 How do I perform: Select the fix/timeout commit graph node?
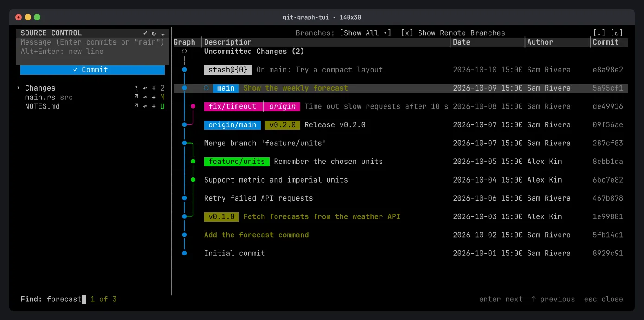tap(193, 106)
